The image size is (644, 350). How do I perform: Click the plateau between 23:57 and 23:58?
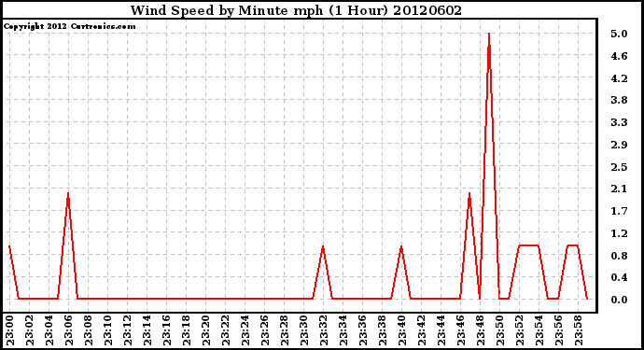click(572, 245)
